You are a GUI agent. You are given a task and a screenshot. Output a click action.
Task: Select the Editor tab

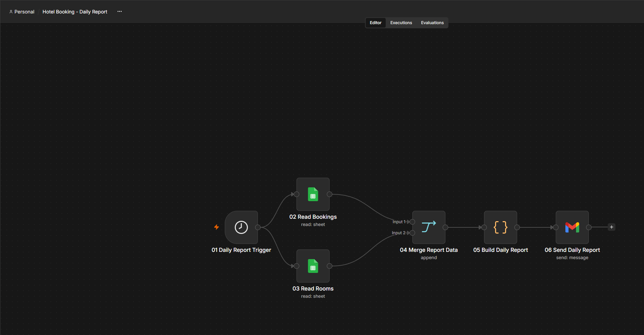(375, 23)
